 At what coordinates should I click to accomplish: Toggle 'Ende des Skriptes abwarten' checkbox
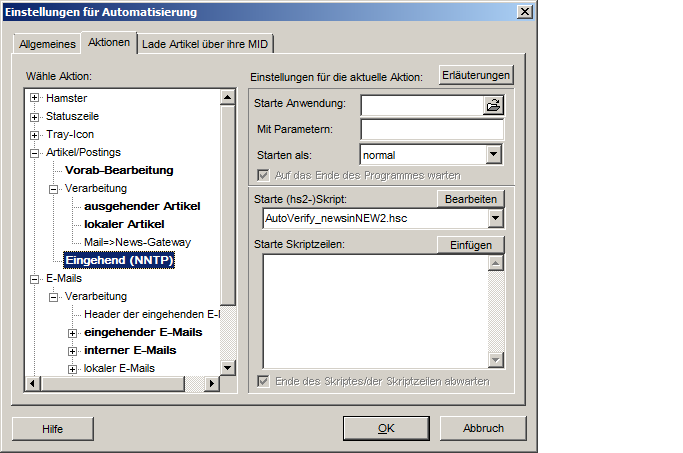pos(264,381)
